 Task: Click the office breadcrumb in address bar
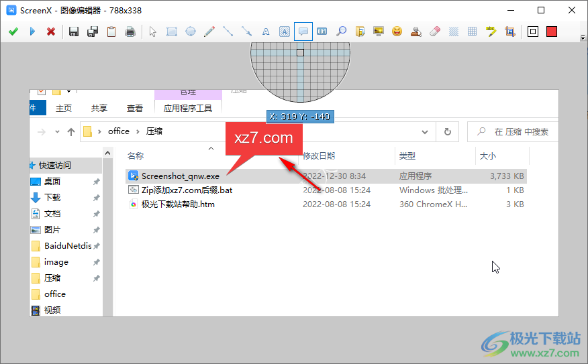119,131
